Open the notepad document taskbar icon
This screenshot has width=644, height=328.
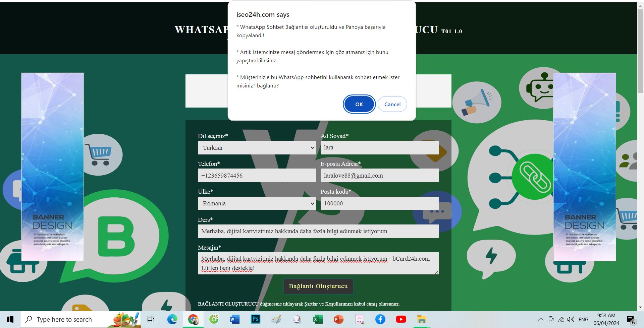297,319
